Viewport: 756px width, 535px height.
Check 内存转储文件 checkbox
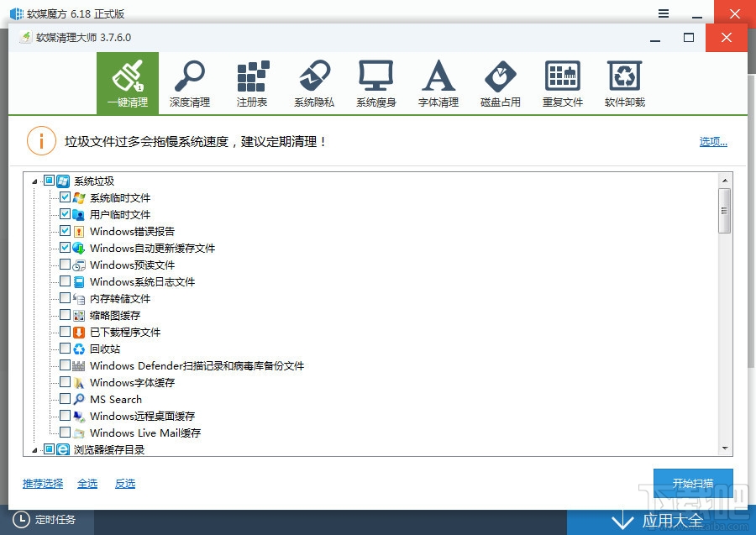click(x=65, y=298)
